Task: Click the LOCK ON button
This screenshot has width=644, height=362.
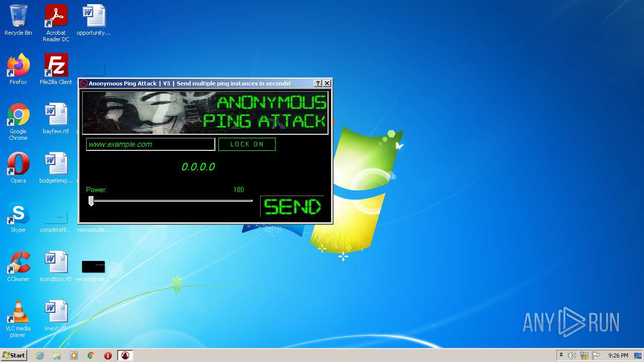Action: tap(247, 144)
